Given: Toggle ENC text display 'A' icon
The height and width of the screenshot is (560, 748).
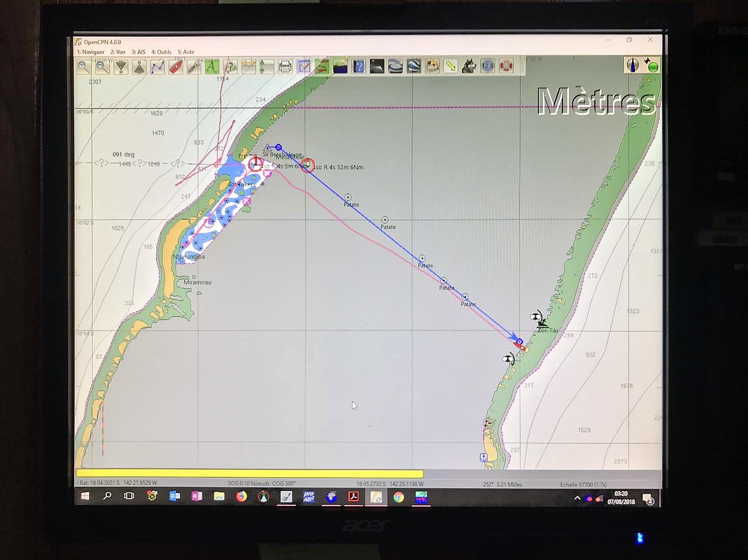Looking at the screenshot, I should point(212,67).
